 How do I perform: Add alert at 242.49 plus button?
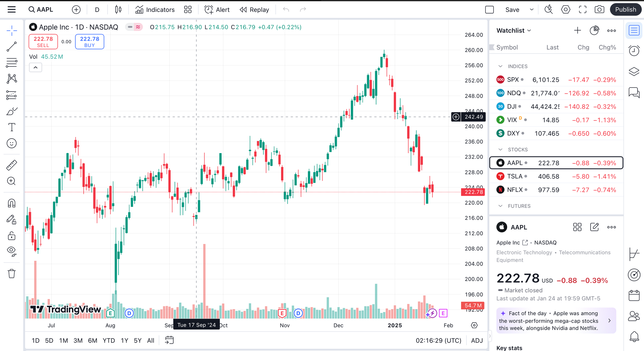tap(456, 117)
